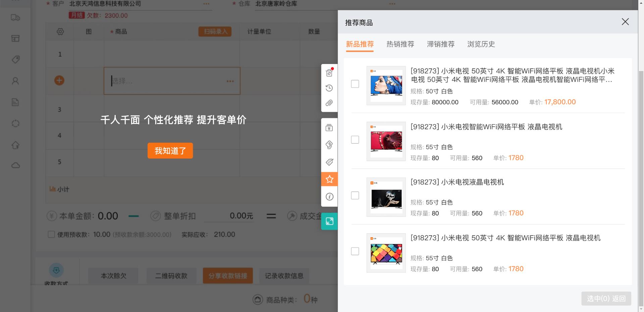The image size is (644, 312).
Task: Open the 仓库 ellipsis selector
Action: coord(392,4)
